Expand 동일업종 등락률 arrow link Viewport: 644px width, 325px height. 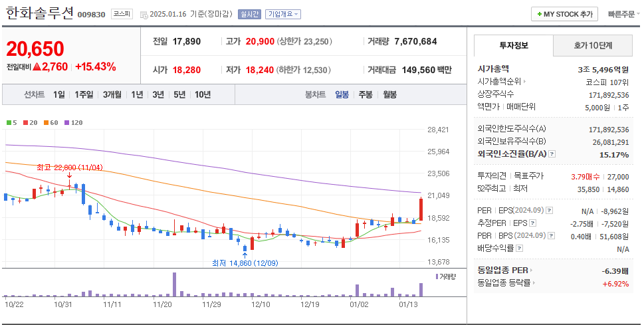(534, 282)
